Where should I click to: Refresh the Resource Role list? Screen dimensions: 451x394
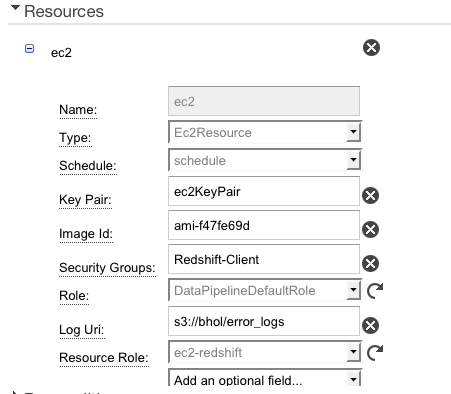click(x=375, y=352)
